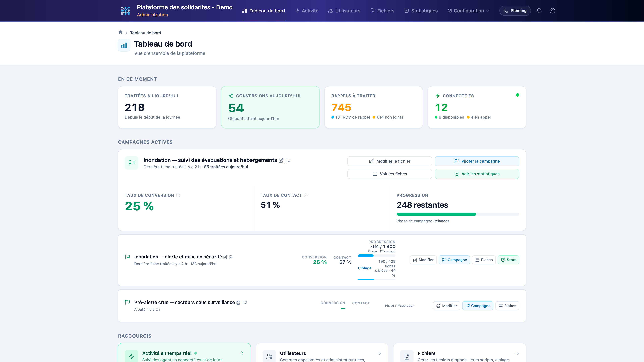Viewport: 644px width, 362px height.
Task: Edit pencil icon next to Pré-alerte crue
Action: point(238,303)
